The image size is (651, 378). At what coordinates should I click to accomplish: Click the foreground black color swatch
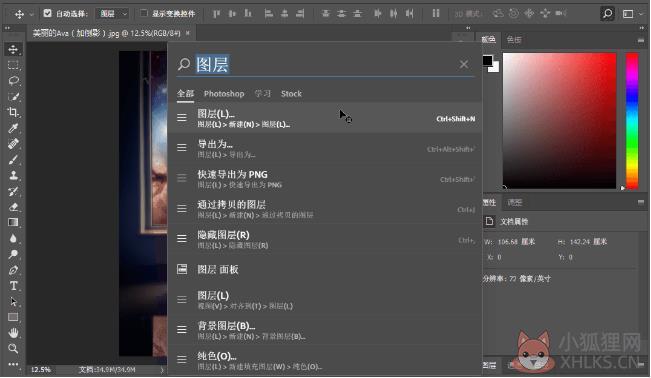[x=487, y=61]
